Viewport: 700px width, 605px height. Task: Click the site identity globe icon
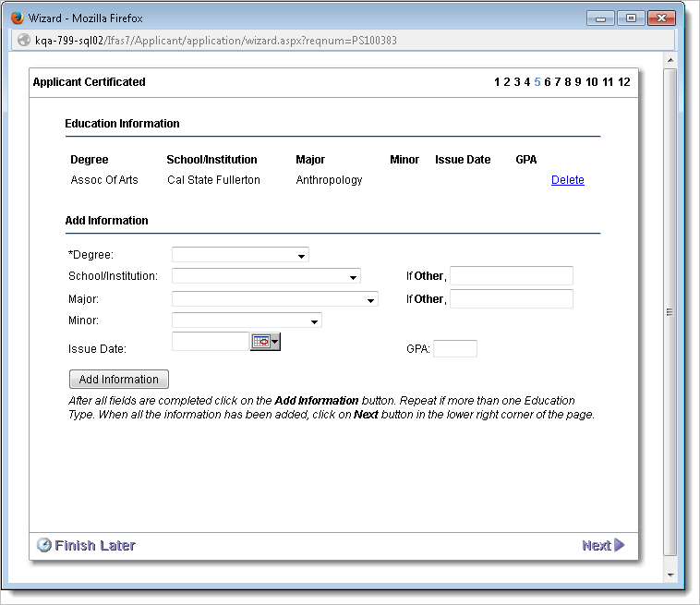click(x=24, y=41)
